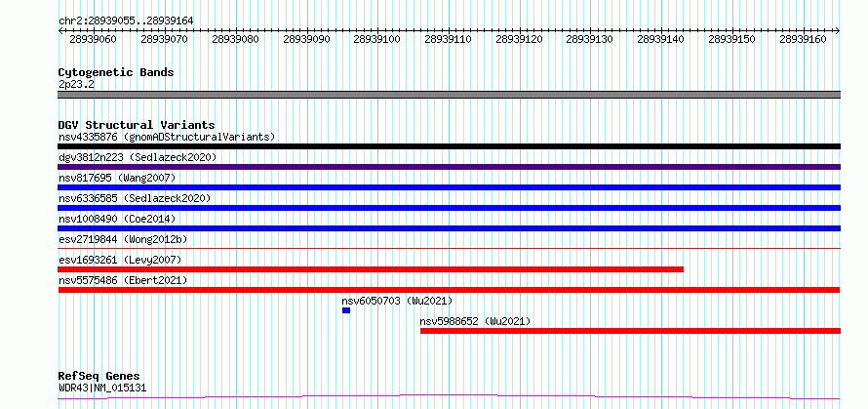Click ruler position 28939090

(x=306, y=39)
